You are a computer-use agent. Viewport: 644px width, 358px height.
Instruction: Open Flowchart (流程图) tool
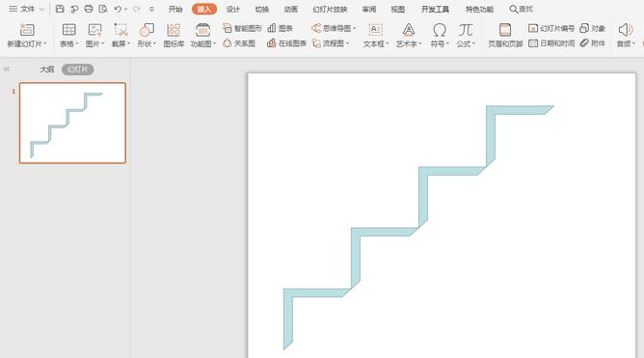pos(331,43)
